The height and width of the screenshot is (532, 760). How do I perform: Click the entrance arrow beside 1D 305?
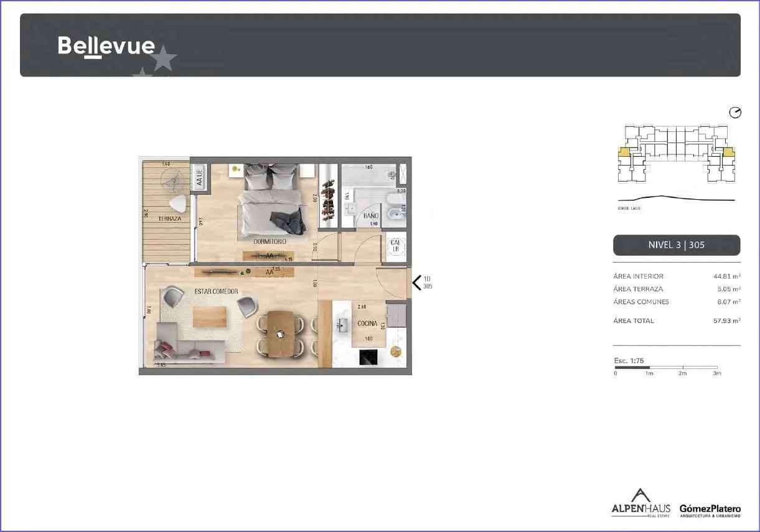pos(416,282)
